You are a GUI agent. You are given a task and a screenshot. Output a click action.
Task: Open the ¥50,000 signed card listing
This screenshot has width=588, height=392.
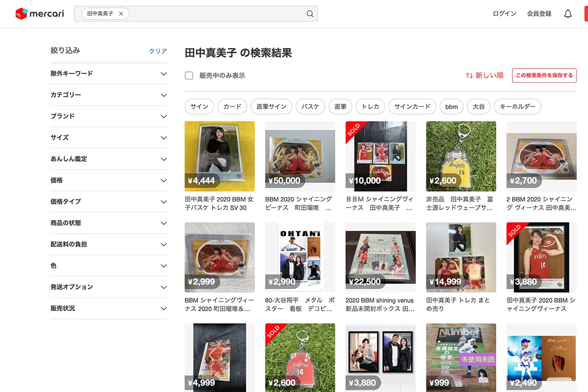pyautogui.click(x=300, y=156)
